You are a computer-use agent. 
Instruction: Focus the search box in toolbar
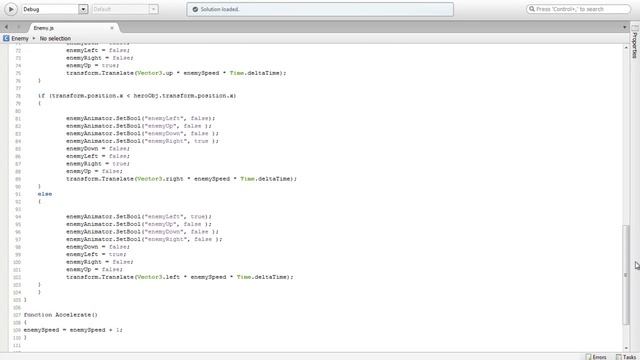tap(578, 9)
